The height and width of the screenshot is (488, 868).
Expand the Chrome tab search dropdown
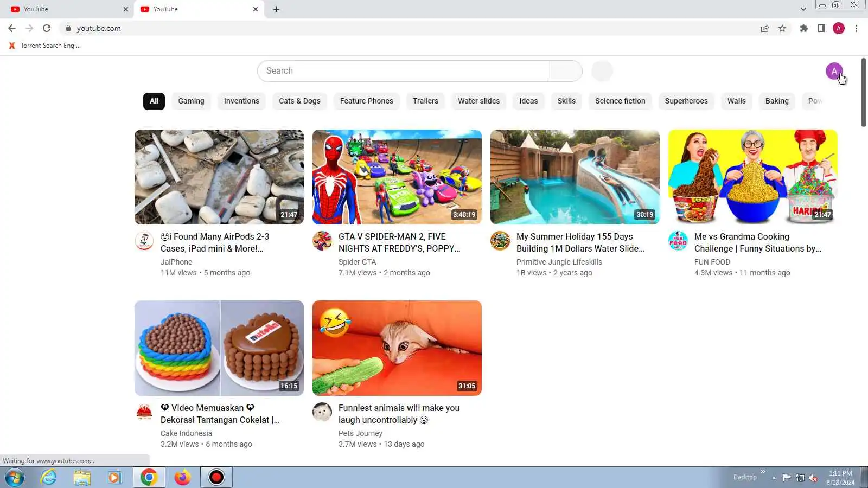coord(803,9)
